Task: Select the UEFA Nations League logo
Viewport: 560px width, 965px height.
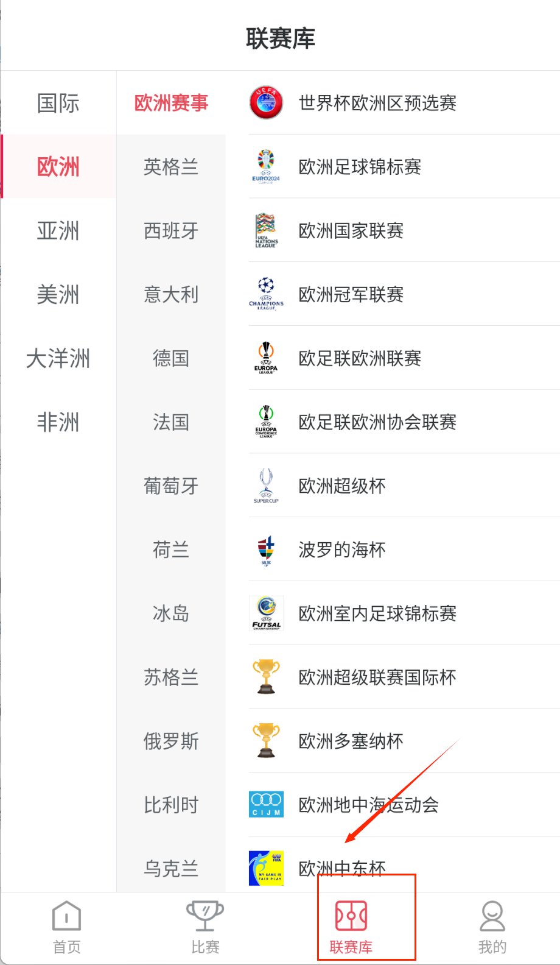Action: tap(266, 231)
